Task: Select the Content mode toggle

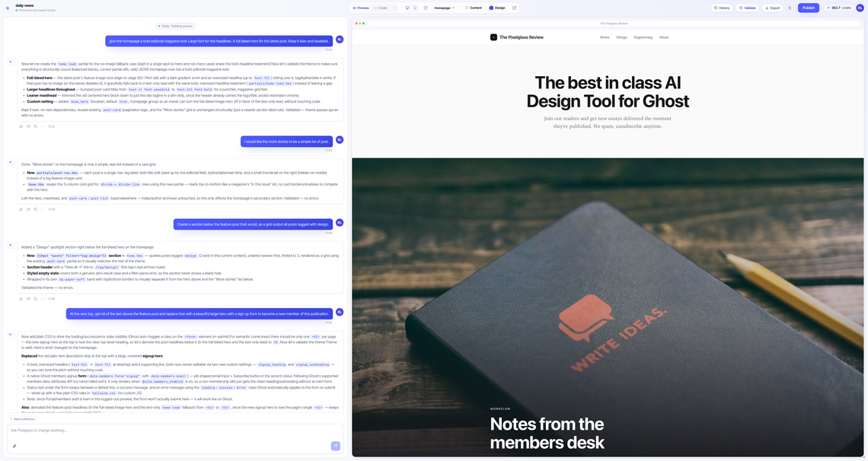Action: tap(474, 8)
